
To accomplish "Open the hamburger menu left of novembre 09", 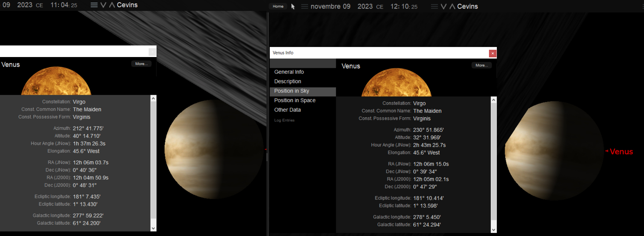I will coord(304,6).
